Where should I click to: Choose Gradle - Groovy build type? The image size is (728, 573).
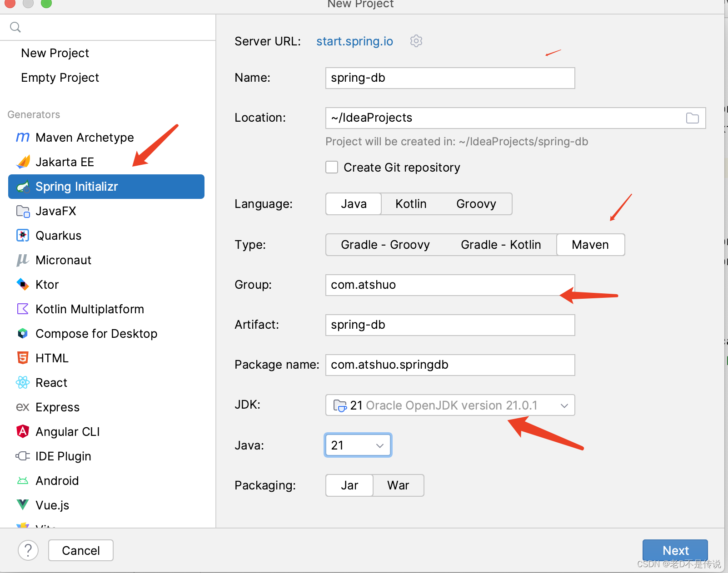coord(385,245)
